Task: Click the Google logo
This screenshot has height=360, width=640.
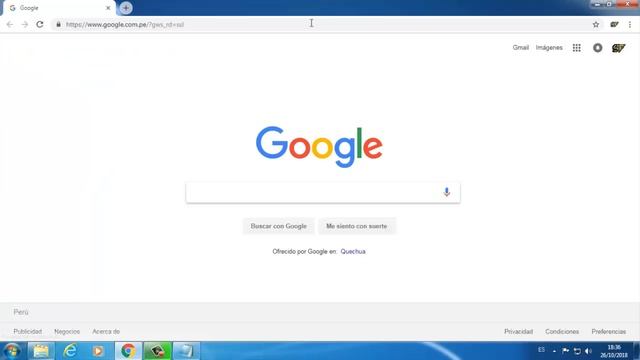Action: 319,147
